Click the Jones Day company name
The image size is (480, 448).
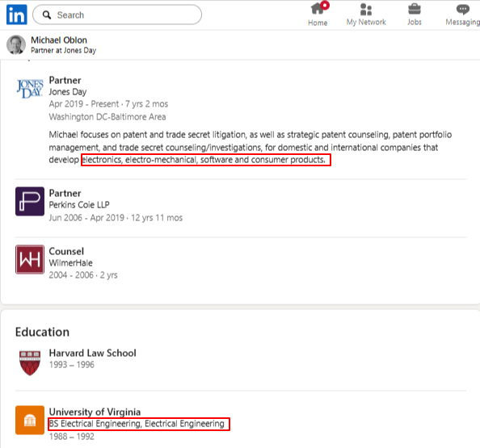coord(68,92)
